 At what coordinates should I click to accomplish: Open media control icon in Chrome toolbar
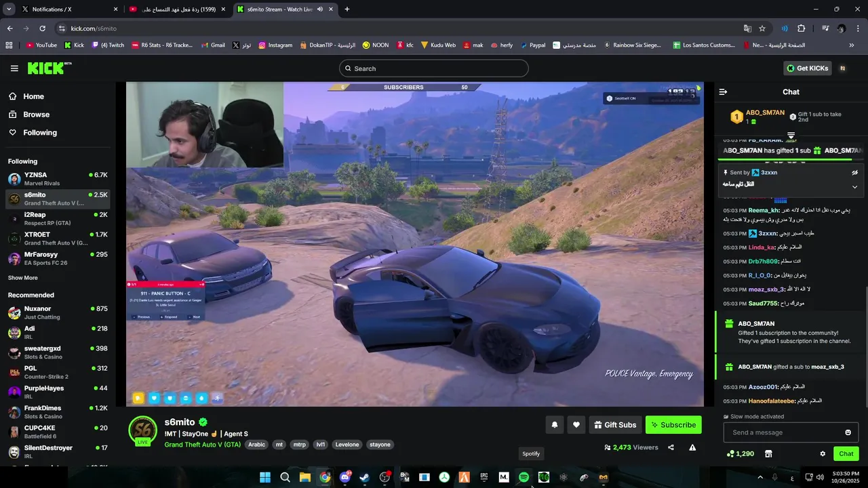click(x=825, y=28)
